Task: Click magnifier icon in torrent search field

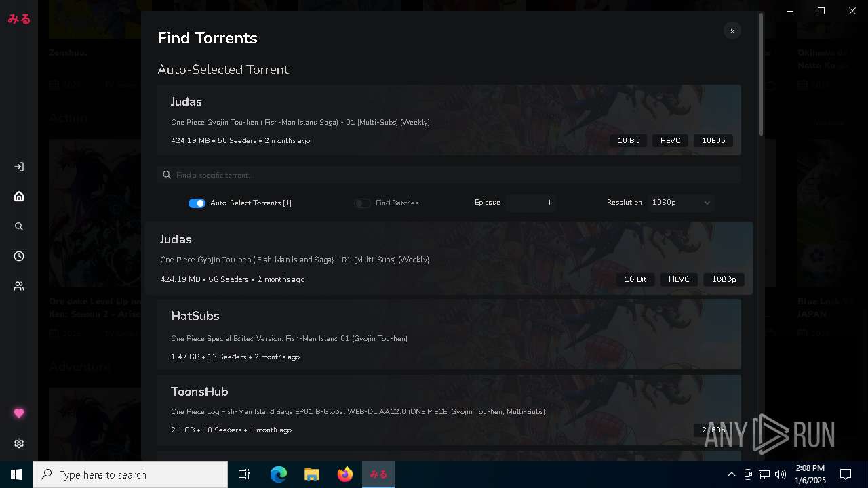Action: point(167,175)
